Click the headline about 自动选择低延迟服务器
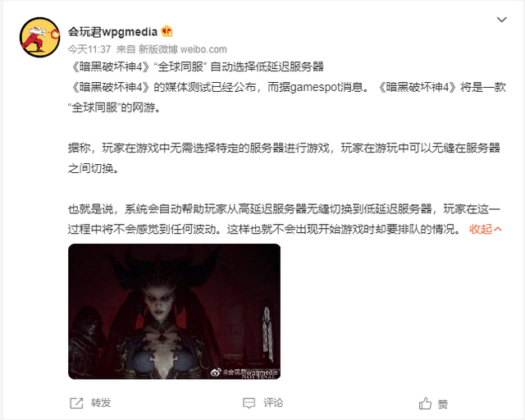 pos(196,66)
